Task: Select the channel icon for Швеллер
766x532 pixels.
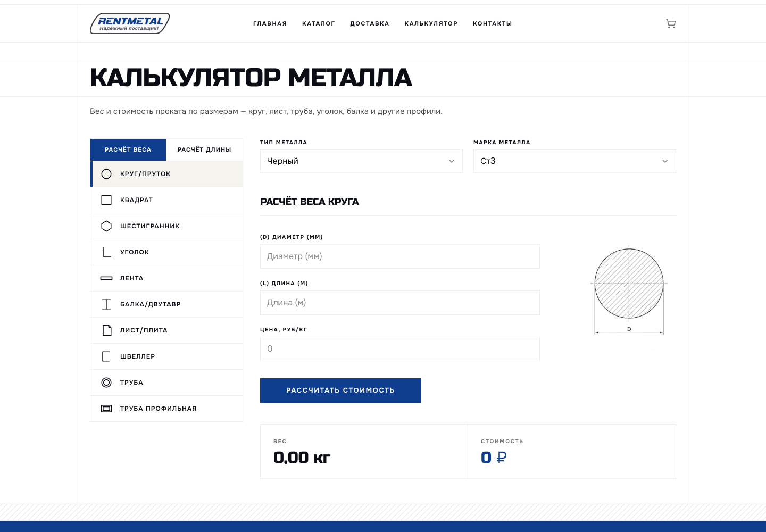Action: pos(106,356)
